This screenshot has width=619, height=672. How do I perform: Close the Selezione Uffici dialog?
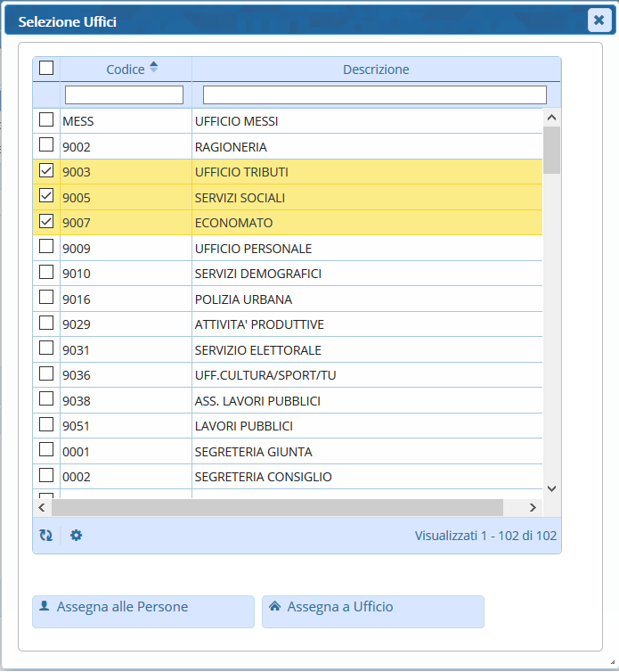[599, 20]
